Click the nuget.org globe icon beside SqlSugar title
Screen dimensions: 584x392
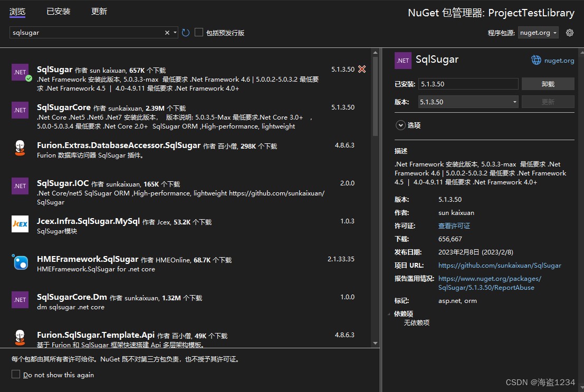point(537,60)
